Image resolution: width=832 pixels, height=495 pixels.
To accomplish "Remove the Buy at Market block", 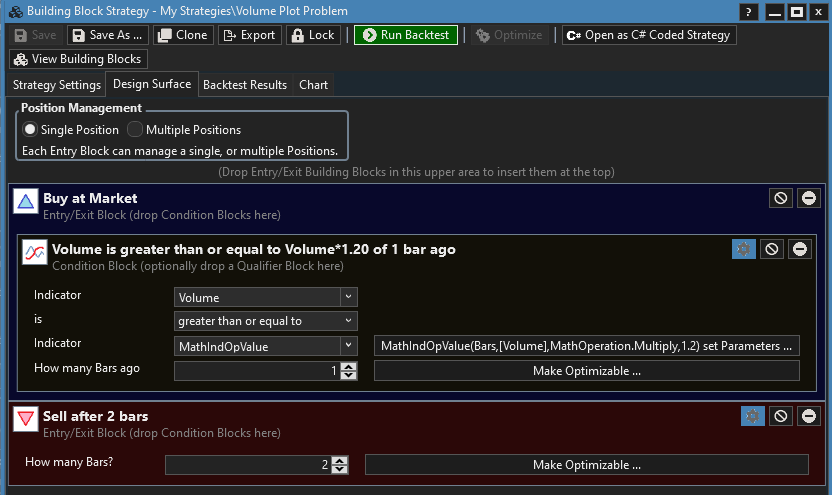I will point(808,198).
